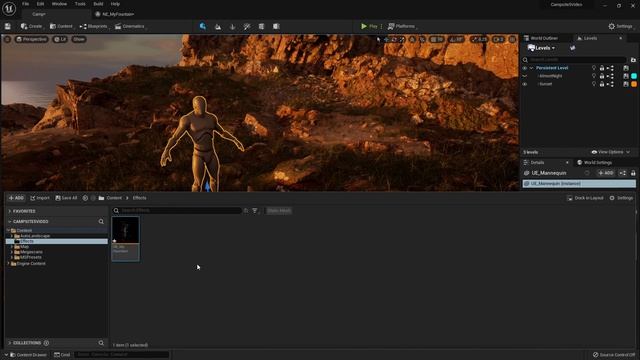Switch to Landscape mode icon

pyautogui.click(x=218, y=27)
